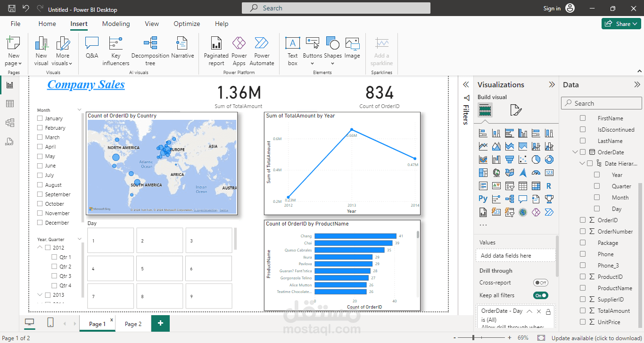The image size is (644, 343).
Task: Tick the ProductName field checkbox
Action: 583,288
